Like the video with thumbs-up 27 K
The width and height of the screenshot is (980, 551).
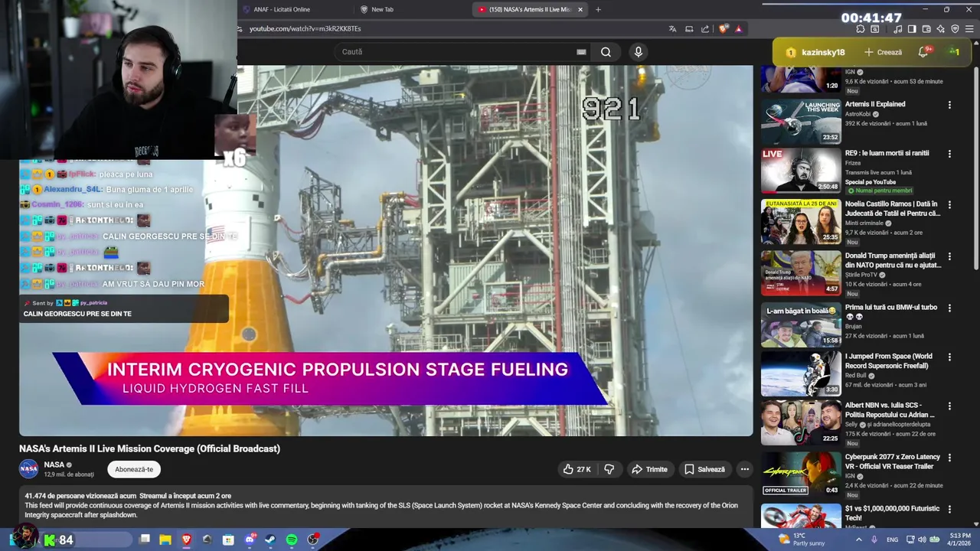point(577,469)
